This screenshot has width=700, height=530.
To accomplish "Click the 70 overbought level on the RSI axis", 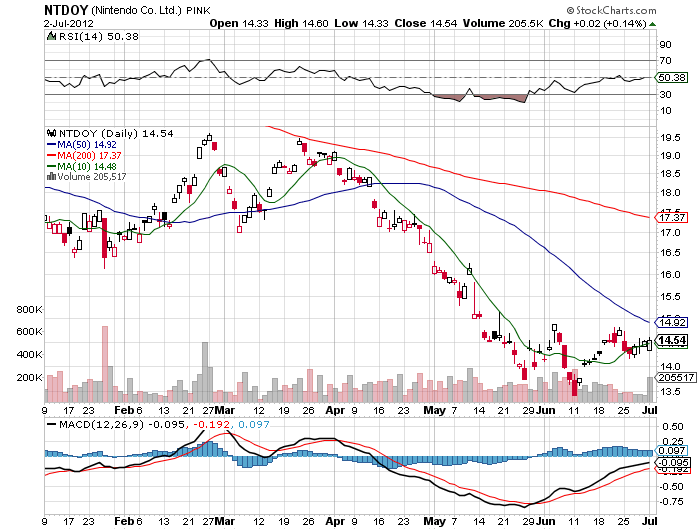I will [665, 60].
